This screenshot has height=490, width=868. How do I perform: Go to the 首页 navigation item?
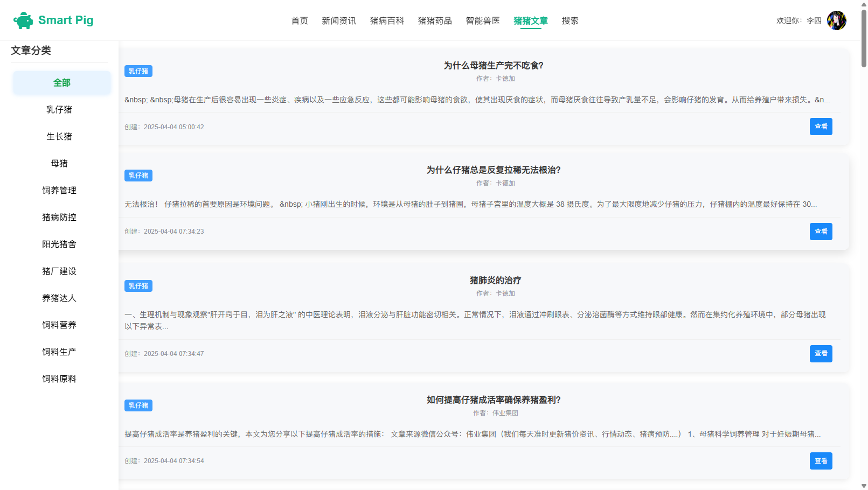(x=300, y=20)
